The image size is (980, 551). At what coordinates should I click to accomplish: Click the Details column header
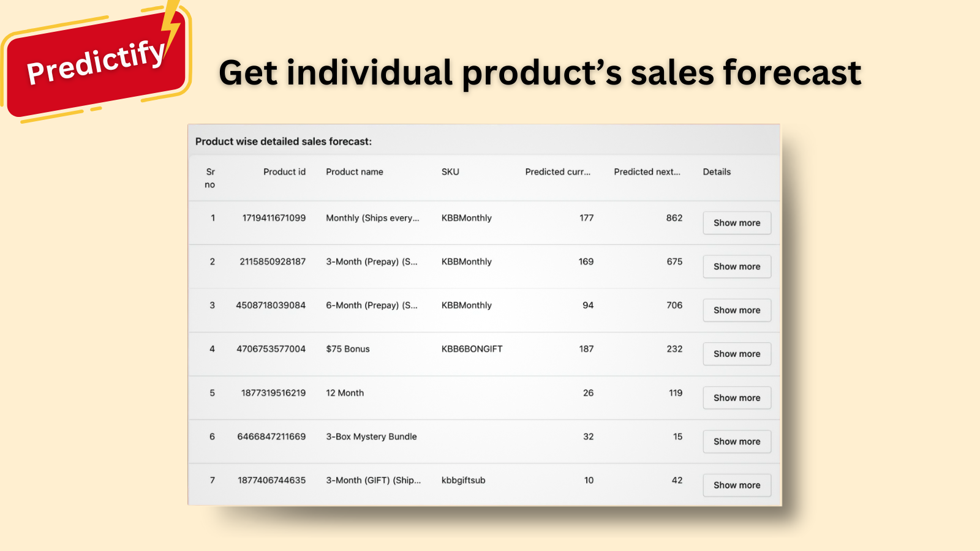(717, 172)
